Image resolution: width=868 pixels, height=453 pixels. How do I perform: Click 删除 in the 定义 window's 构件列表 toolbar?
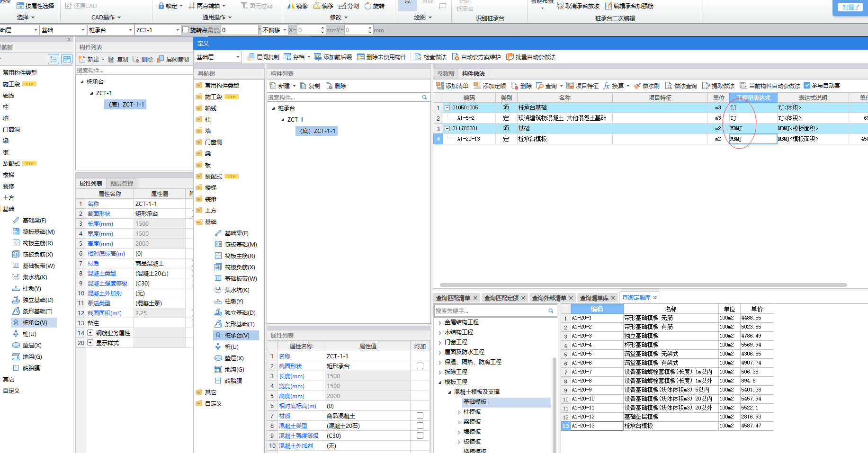coord(336,86)
